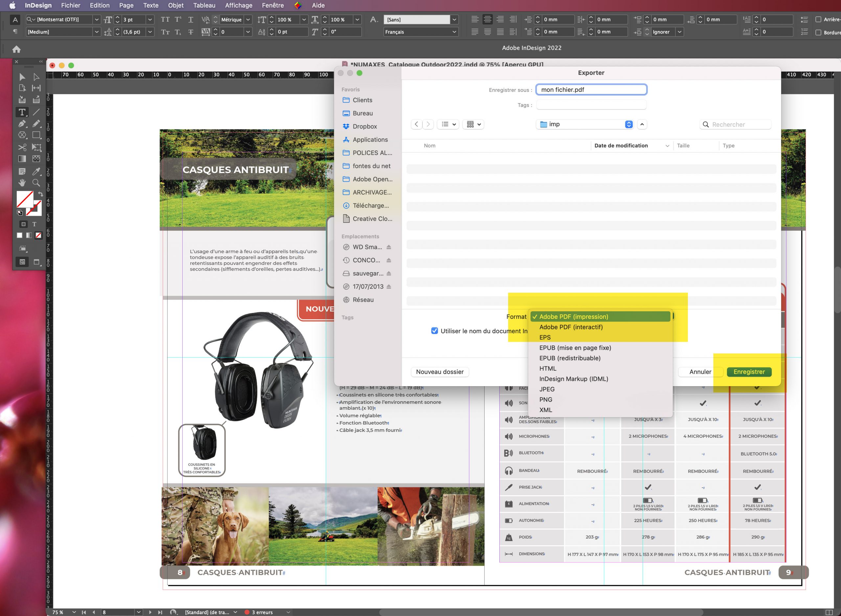
Task: Click the mon fichier.pdf filename input field
Action: point(591,89)
